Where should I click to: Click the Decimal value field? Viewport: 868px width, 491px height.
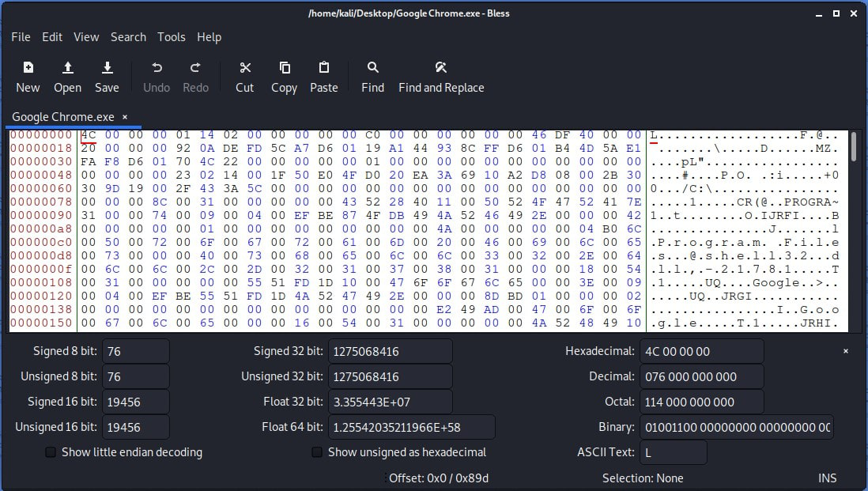702,376
